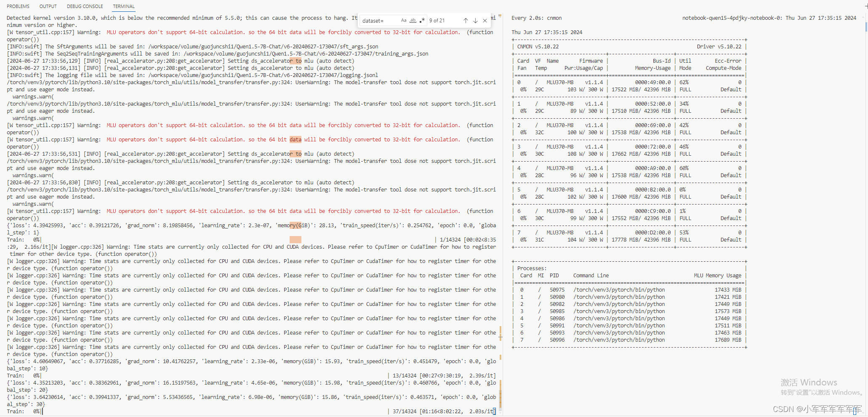The height and width of the screenshot is (417, 868).
Task: Open the PROBLEMS panel tab
Action: [18, 6]
